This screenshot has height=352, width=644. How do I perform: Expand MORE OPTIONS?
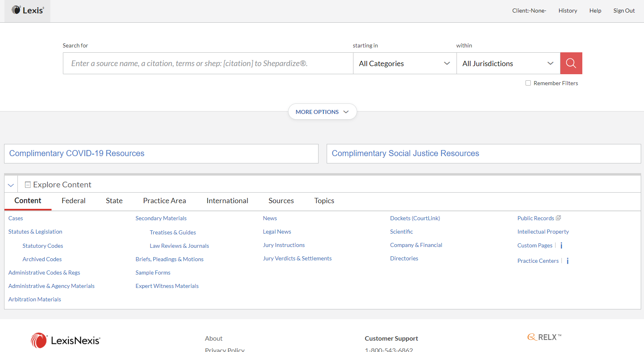point(322,112)
